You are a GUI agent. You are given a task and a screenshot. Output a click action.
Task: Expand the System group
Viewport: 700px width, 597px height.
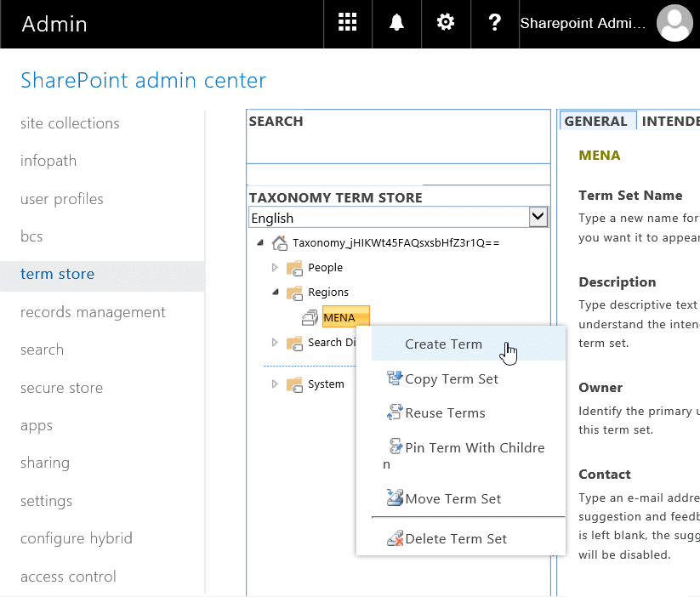click(x=275, y=384)
